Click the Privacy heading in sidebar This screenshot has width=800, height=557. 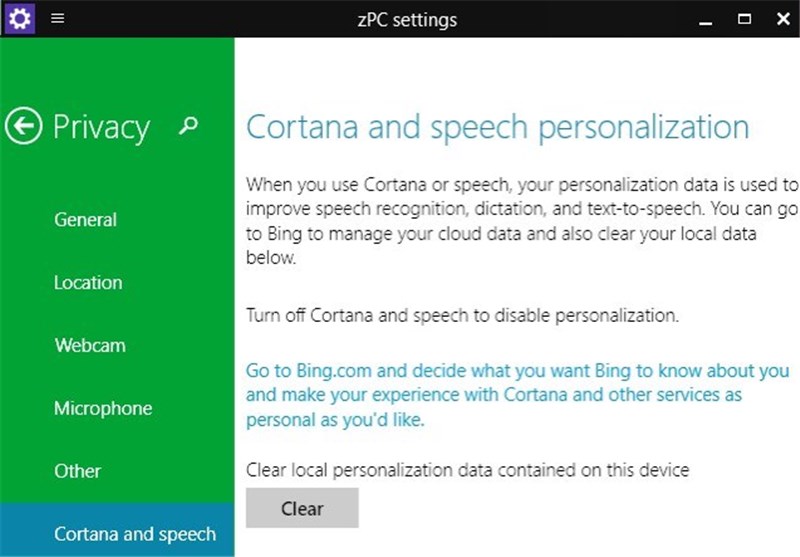[101, 127]
